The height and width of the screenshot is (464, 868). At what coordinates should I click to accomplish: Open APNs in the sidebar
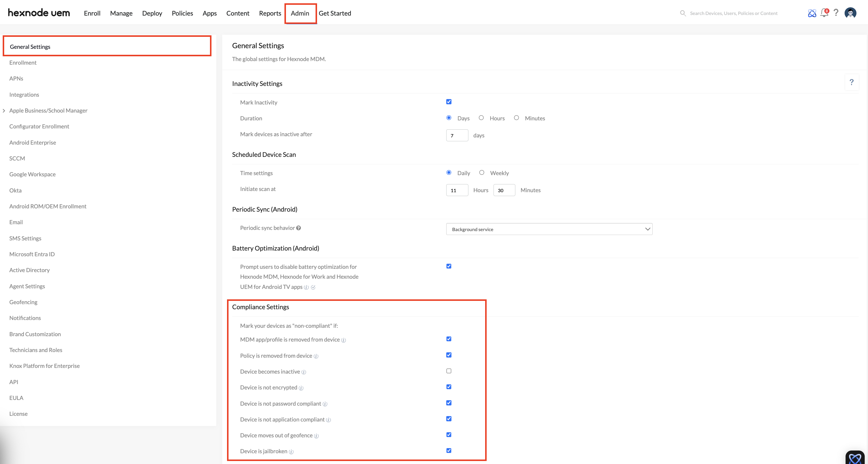pos(16,78)
